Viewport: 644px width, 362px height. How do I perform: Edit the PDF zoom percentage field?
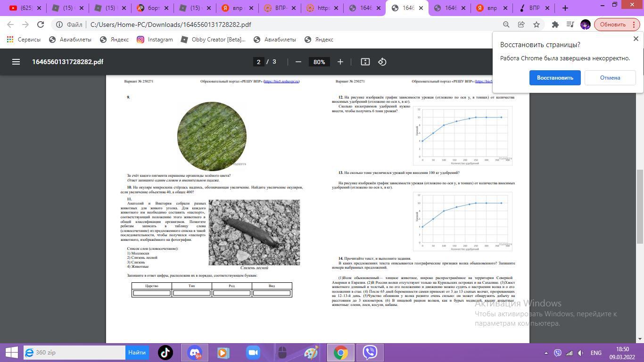pyautogui.click(x=319, y=62)
